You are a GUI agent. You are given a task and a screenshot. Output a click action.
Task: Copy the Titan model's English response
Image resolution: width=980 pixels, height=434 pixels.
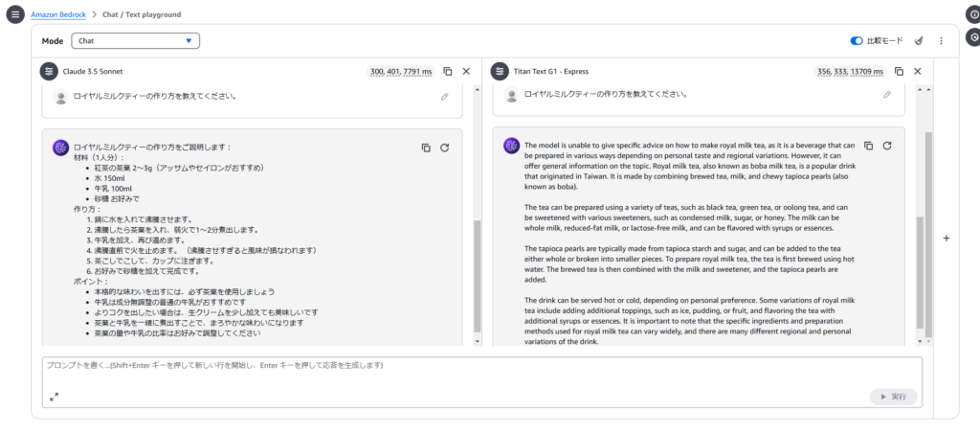click(x=868, y=145)
